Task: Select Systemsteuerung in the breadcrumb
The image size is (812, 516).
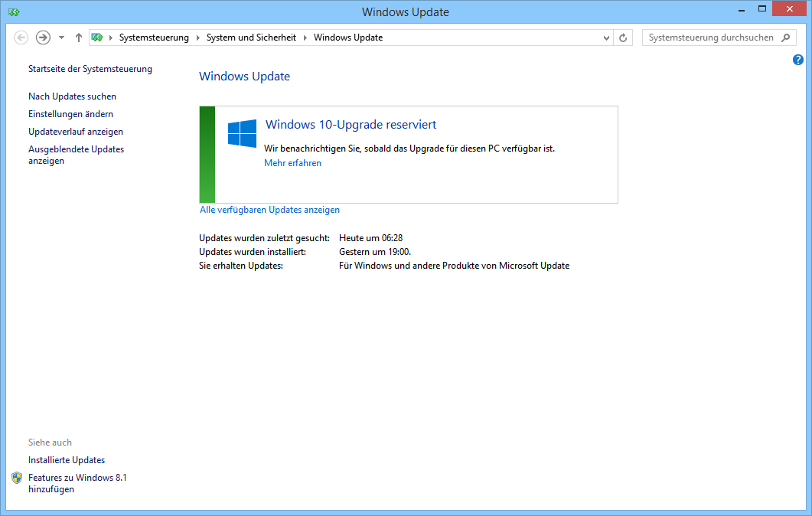Action: click(154, 38)
